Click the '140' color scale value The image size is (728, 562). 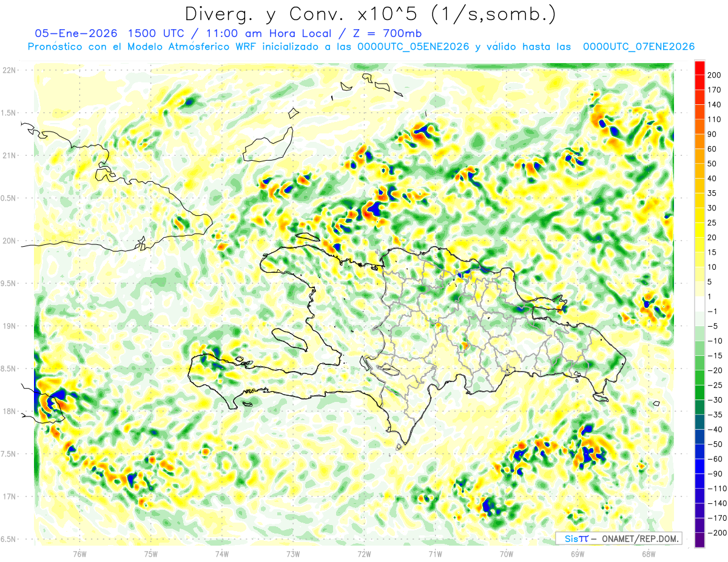[x=714, y=105]
